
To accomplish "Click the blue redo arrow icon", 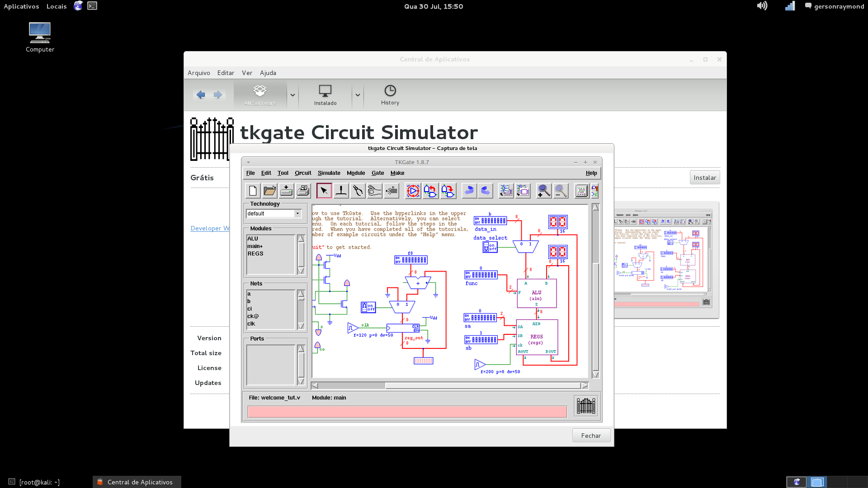I will (486, 191).
